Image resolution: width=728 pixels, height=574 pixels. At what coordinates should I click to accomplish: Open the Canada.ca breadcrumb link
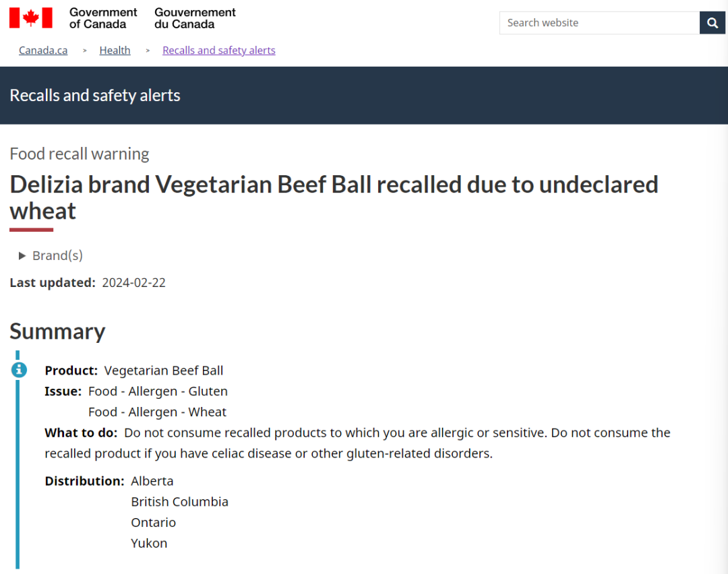43,50
